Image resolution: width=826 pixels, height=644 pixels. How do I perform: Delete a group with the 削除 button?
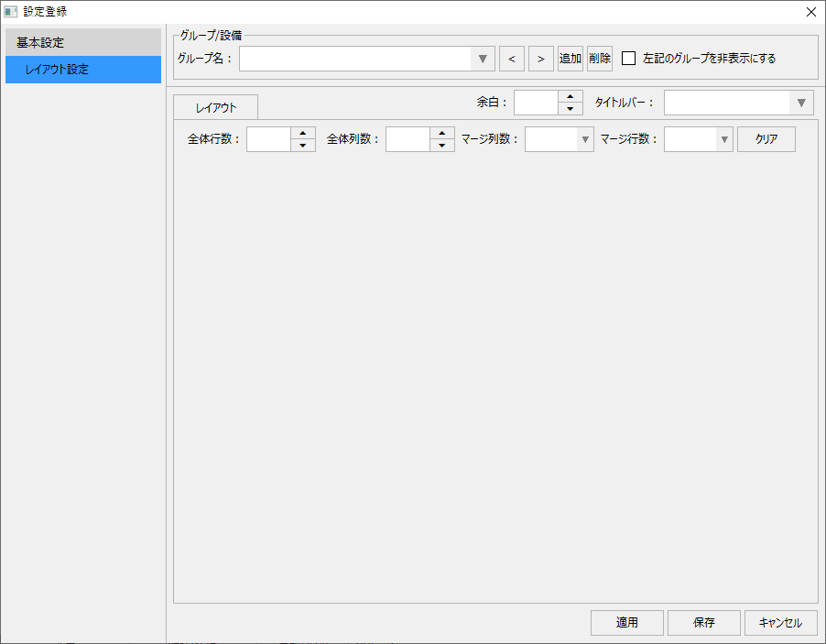point(599,58)
